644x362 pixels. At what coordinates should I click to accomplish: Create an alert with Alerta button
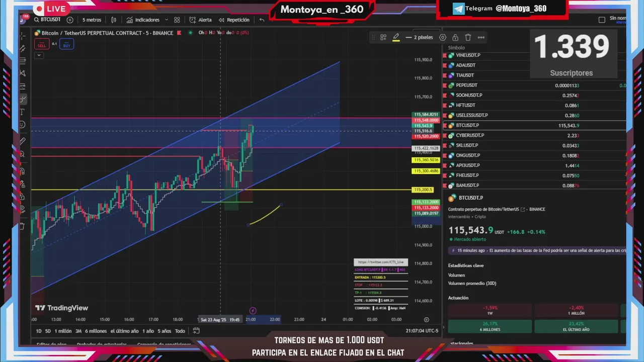[x=201, y=20]
